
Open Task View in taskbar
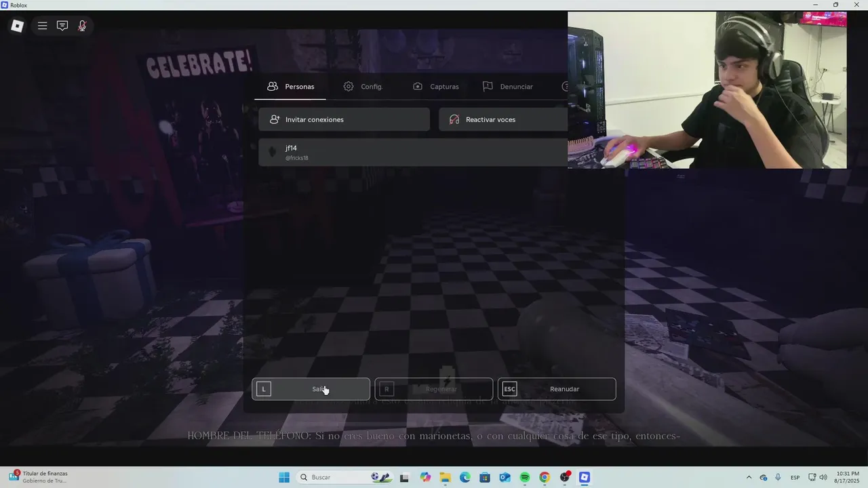coord(404,477)
